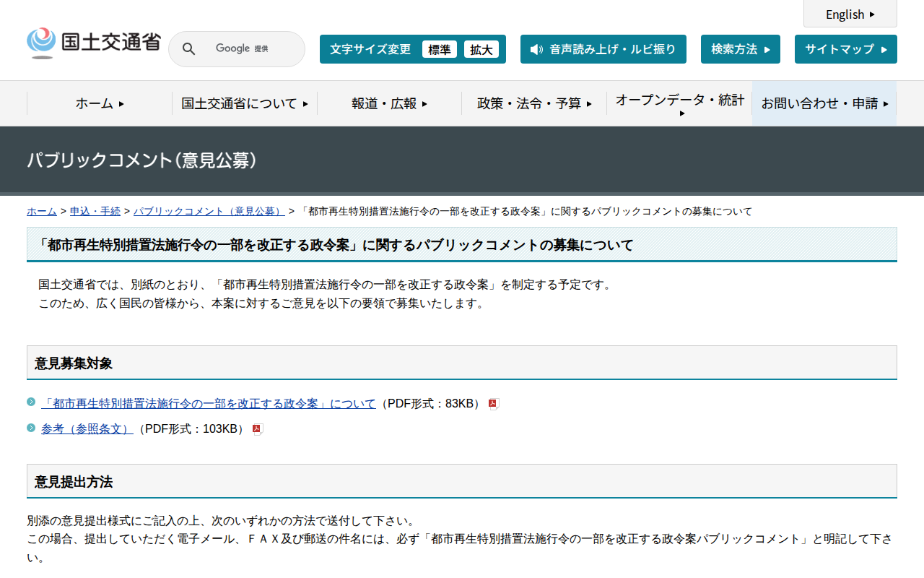The width and height of the screenshot is (924, 578).
Task: Click the arrow bullet before 参考 link
Action: [x=30, y=428]
